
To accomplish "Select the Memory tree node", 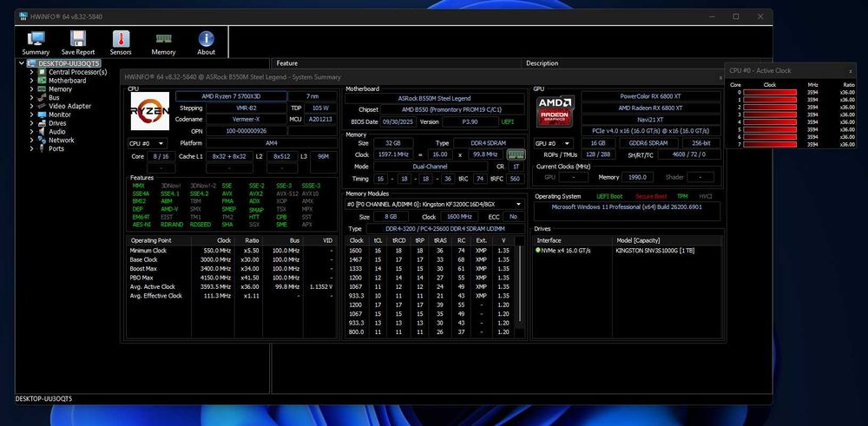I will point(60,89).
